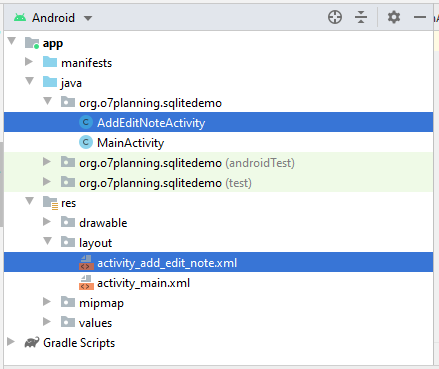This screenshot has width=439, height=369.
Task: Click the Collapse All icon
Action: 361,17
